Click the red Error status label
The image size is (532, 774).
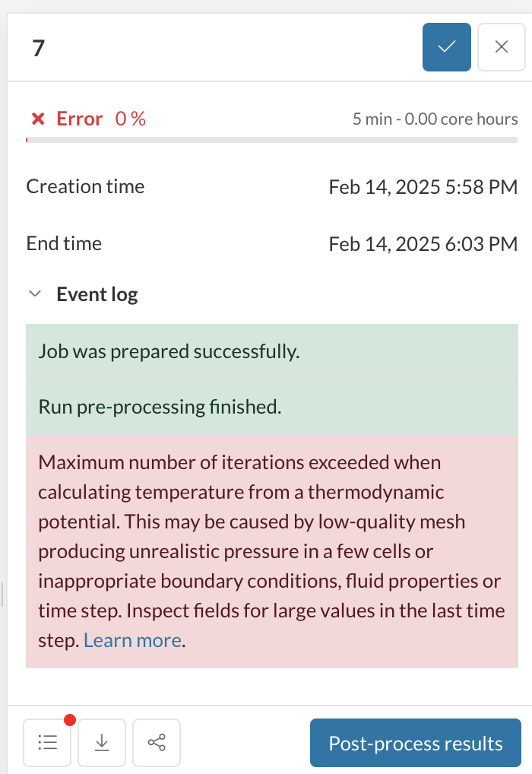[79, 119]
